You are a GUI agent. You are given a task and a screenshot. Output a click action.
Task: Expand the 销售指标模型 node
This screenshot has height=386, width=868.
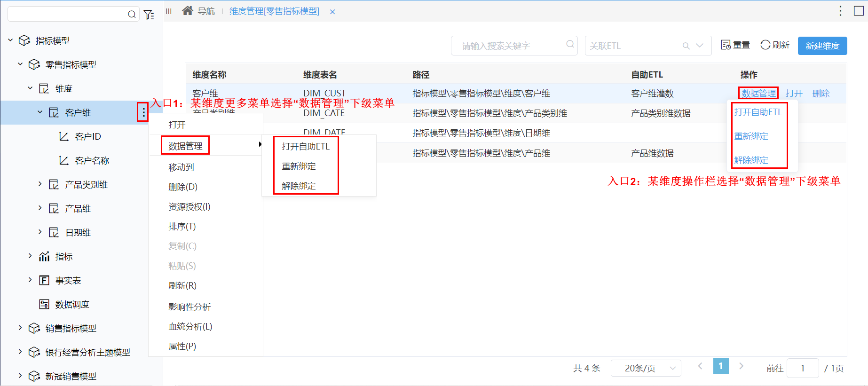click(20, 328)
